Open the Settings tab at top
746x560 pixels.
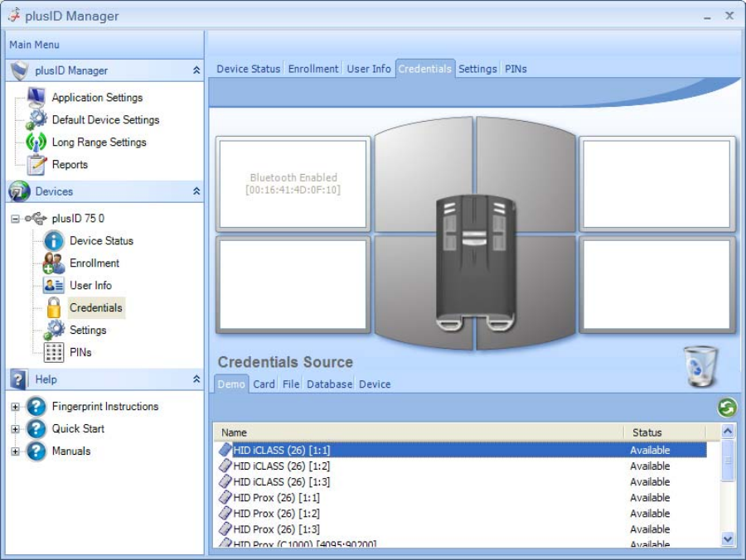477,69
